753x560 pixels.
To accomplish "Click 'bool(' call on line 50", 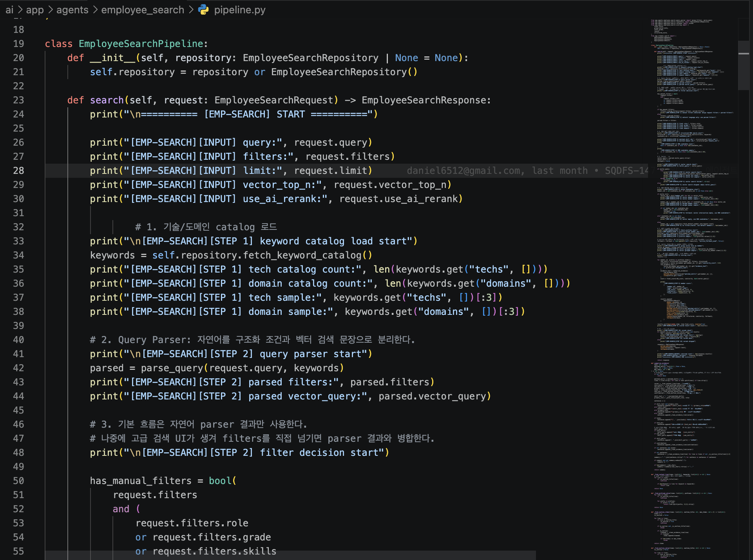I will click(x=223, y=481).
